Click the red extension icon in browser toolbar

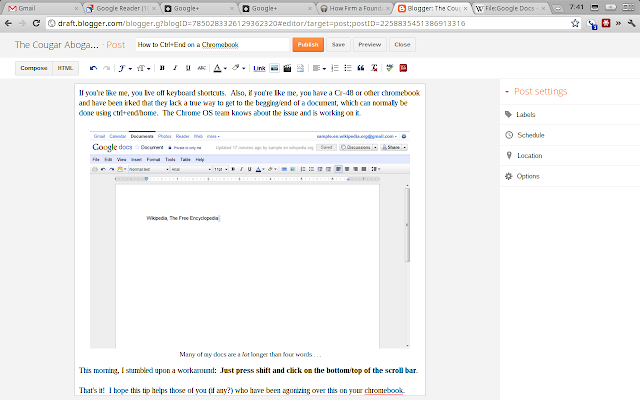click(606, 23)
